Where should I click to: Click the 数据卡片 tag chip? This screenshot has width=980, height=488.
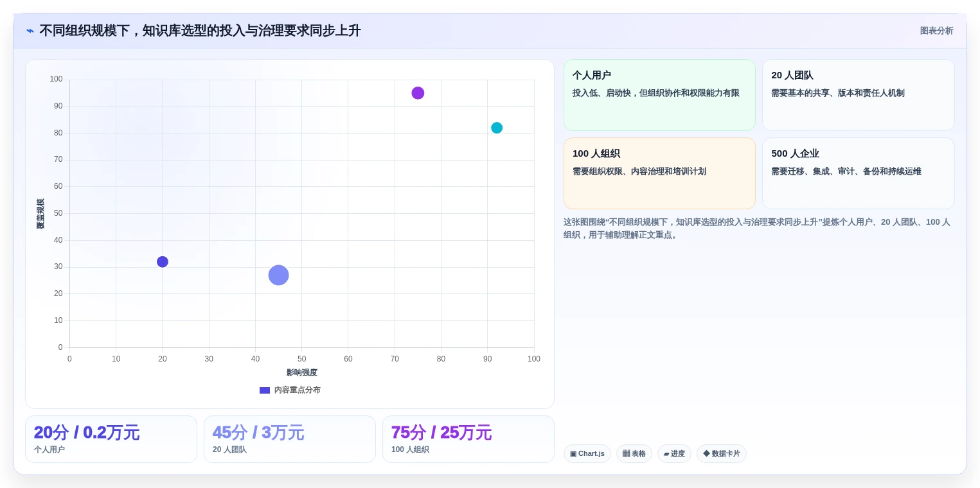722,454
